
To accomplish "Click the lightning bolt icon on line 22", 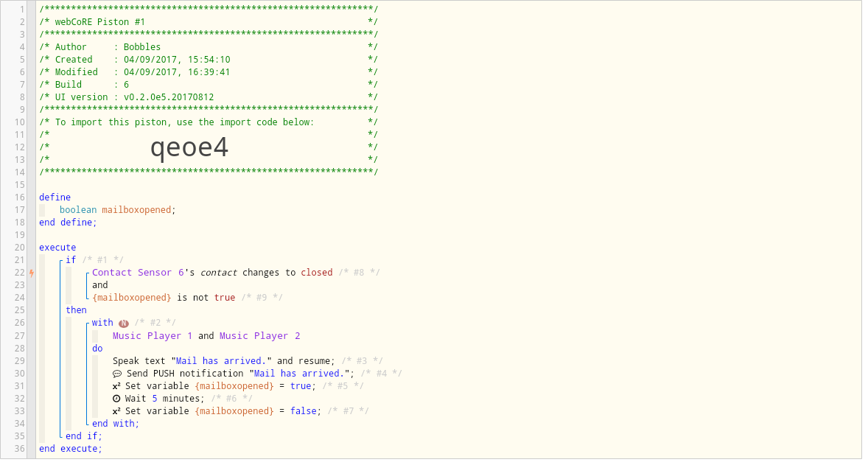I will point(32,273).
